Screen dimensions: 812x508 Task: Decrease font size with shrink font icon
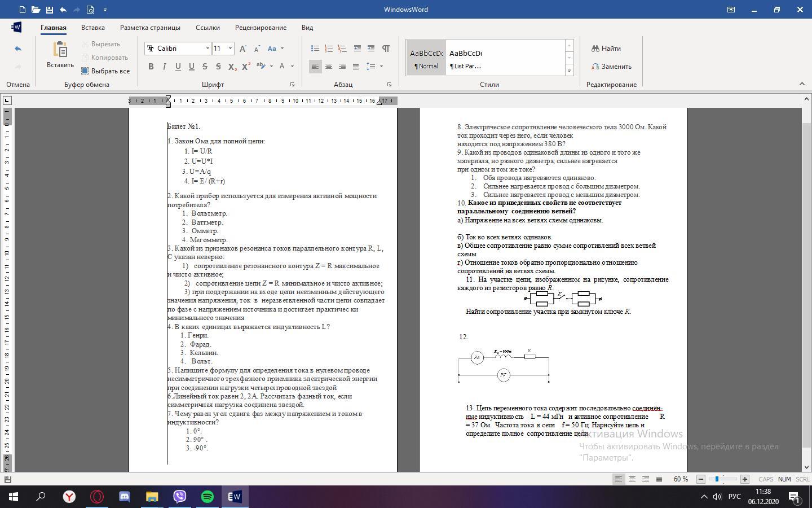(257, 49)
